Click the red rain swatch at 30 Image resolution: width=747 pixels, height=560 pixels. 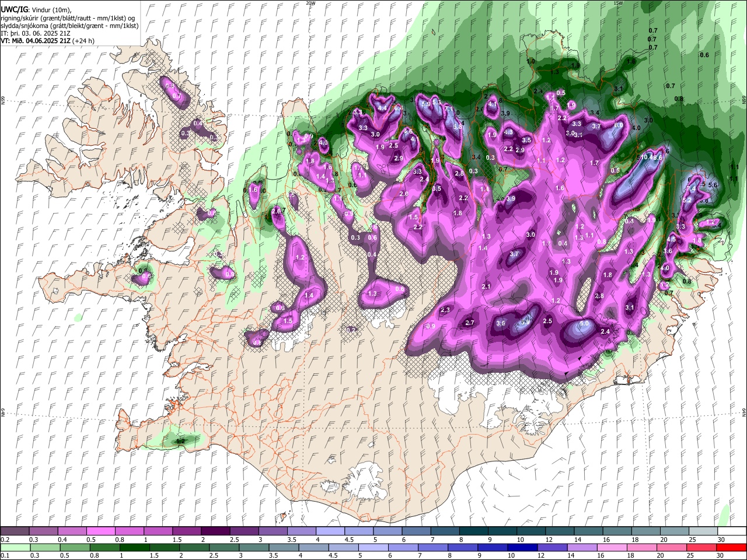(731, 547)
